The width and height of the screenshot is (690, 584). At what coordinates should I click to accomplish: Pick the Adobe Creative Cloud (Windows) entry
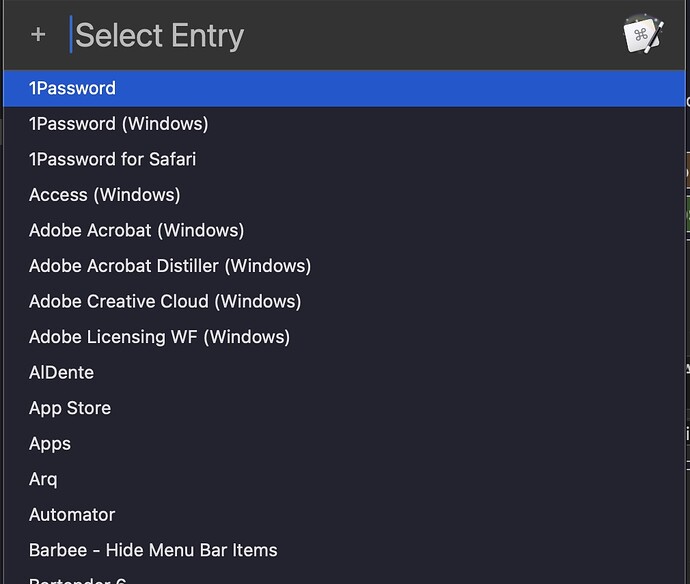tap(344, 301)
